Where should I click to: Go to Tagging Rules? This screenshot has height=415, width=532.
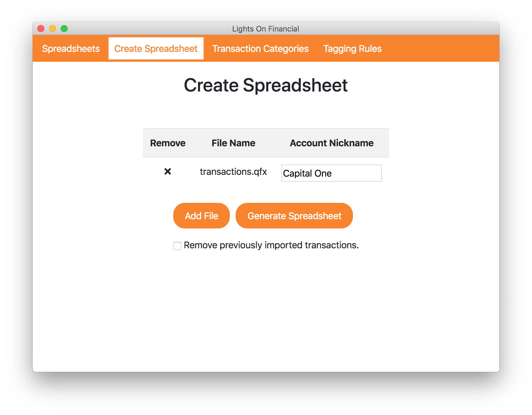click(x=352, y=48)
